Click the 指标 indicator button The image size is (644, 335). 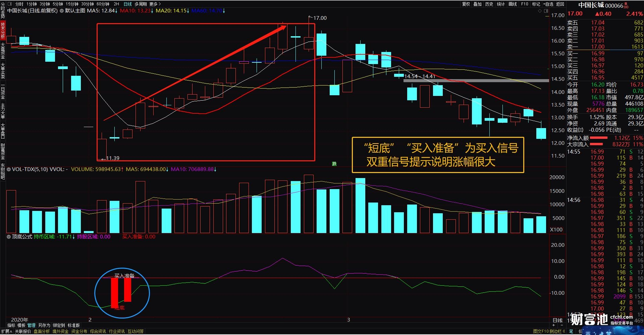tap(11, 325)
